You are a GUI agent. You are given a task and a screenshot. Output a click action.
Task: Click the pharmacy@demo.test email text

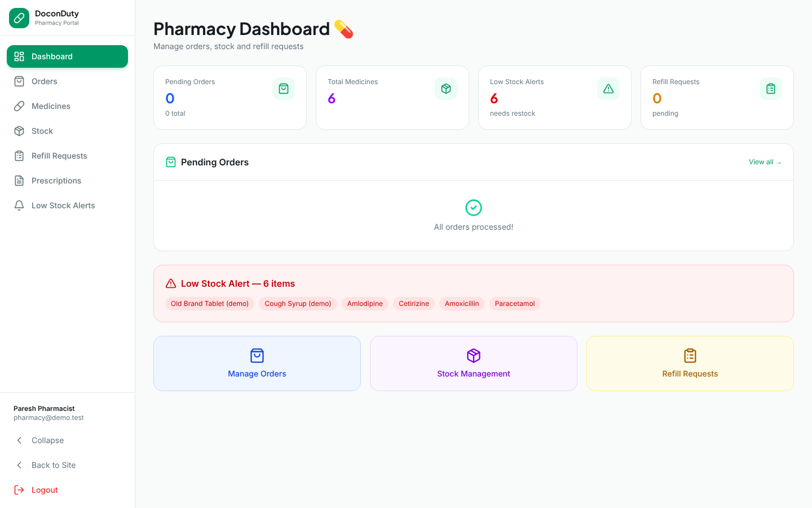coord(48,418)
